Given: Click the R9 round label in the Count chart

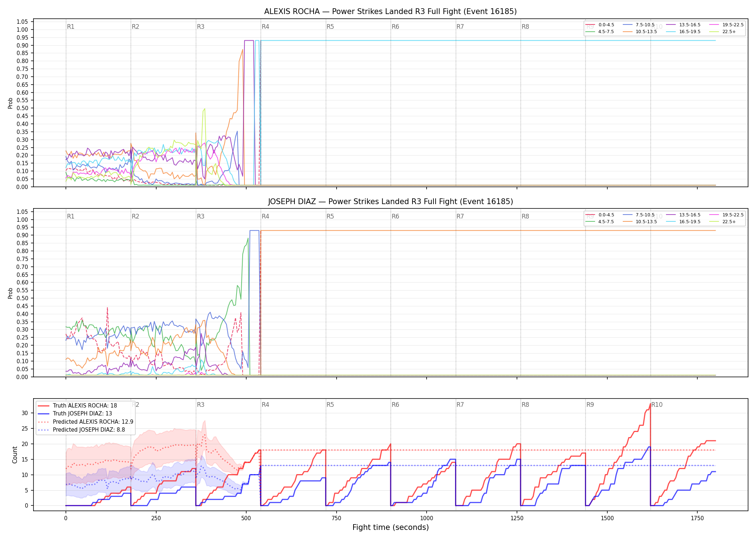Looking at the screenshot, I should (590, 405).
